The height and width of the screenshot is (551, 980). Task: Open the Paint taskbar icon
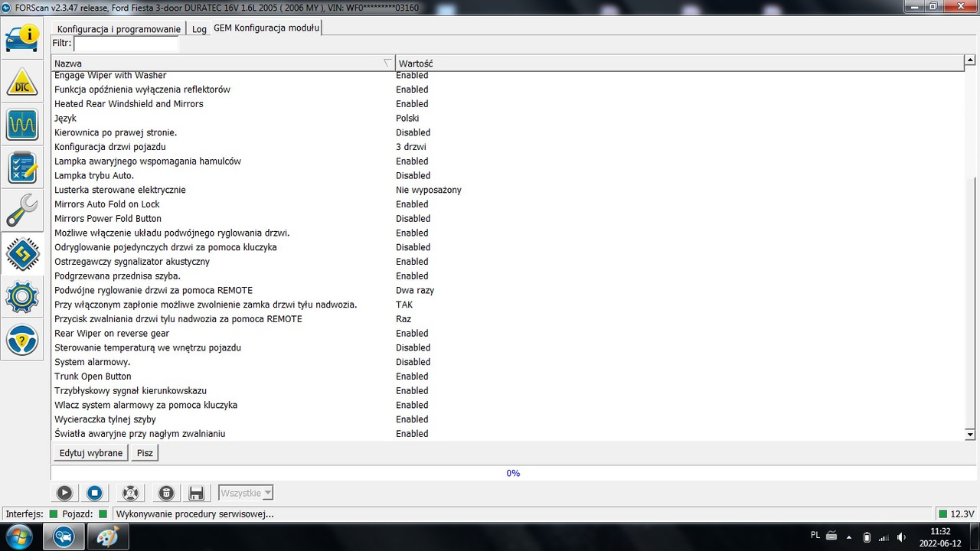[x=107, y=537]
